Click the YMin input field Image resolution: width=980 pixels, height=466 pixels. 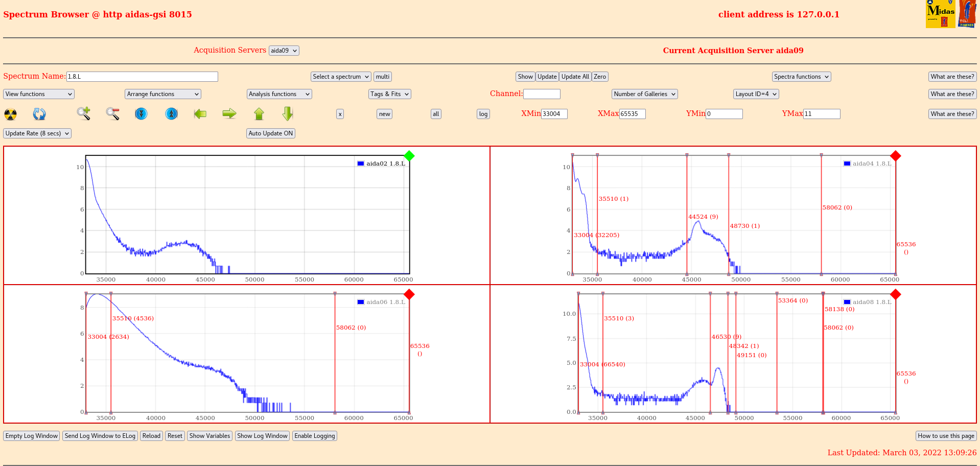point(724,114)
